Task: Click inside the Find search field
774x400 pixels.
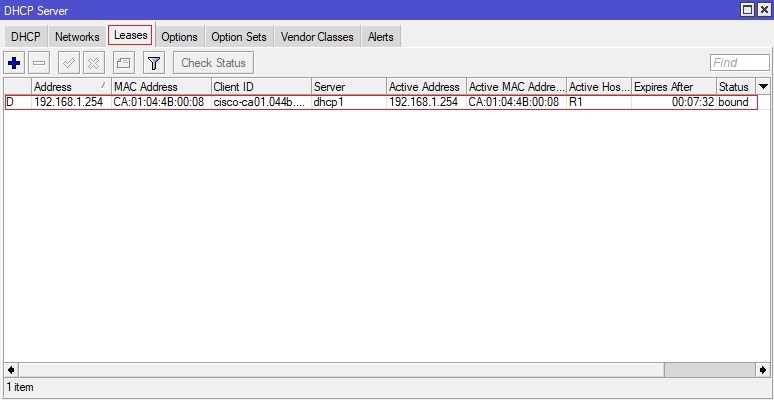Action: pyautogui.click(x=738, y=63)
